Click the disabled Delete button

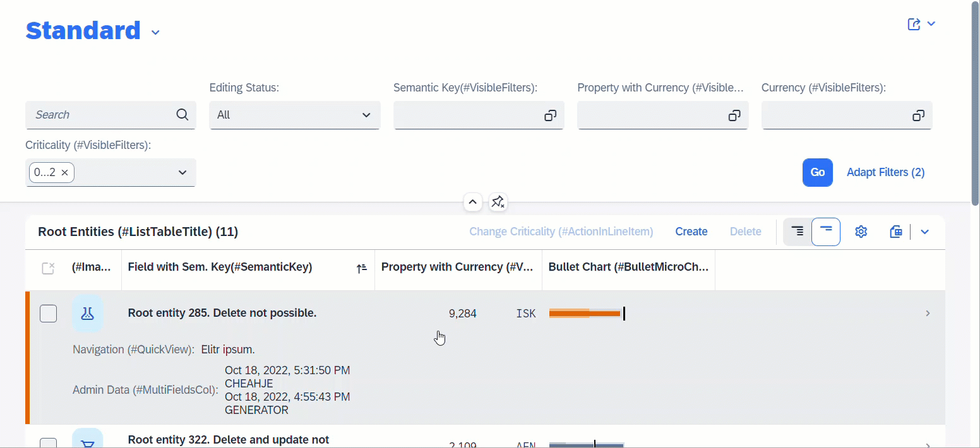(746, 232)
